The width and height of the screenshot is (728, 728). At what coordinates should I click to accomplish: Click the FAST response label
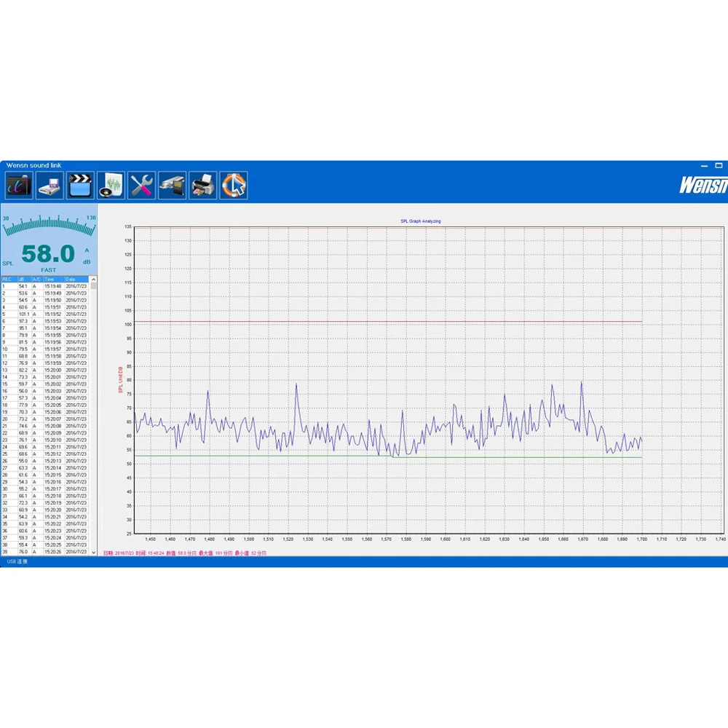tap(48, 270)
